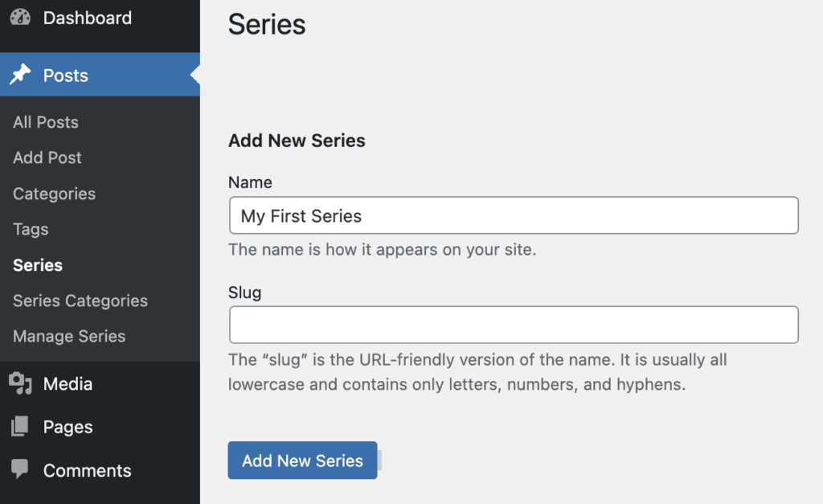Open the All Posts list
The width and height of the screenshot is (823, 504).
click(x=45, y=122)
